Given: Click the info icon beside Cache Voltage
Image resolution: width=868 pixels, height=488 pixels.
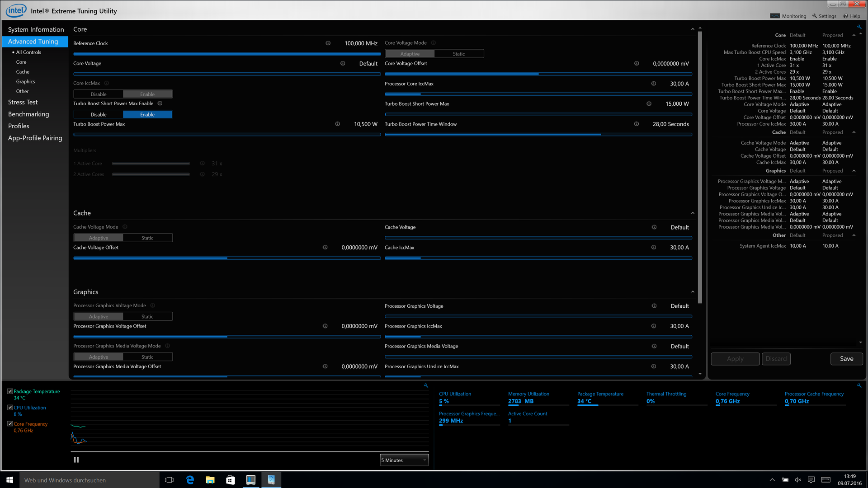Looking at the screenshot, I should [654, 227].
